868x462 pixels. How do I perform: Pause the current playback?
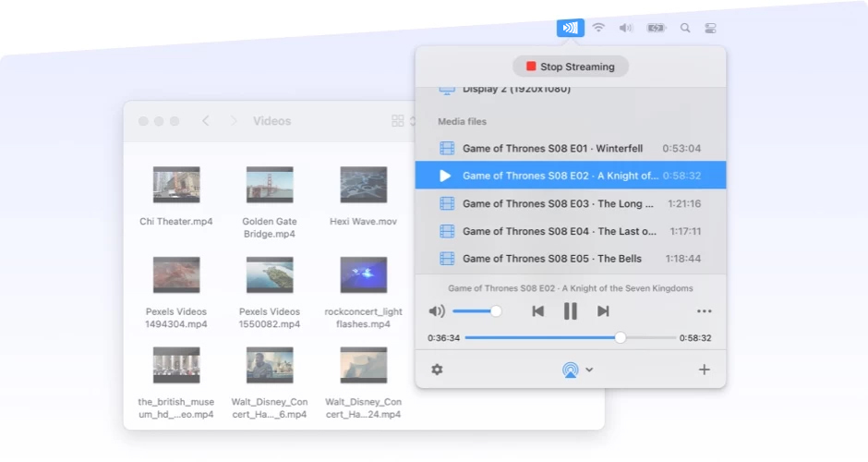(571, 311)
